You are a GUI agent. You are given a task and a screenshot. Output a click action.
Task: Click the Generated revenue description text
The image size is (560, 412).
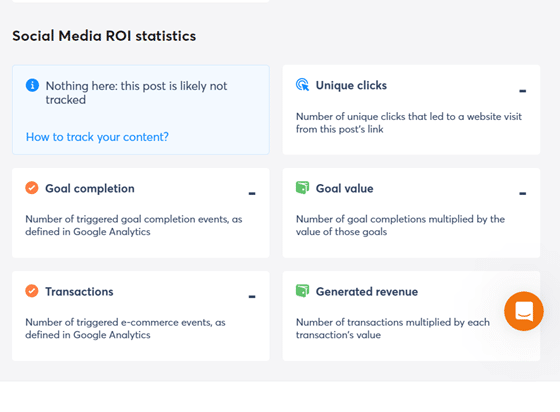(x=392, y=328)
